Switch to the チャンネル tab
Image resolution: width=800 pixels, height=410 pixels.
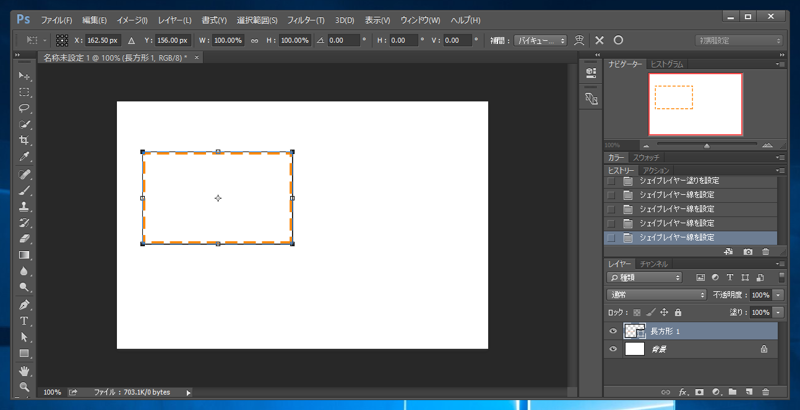[x=654, y=264]
